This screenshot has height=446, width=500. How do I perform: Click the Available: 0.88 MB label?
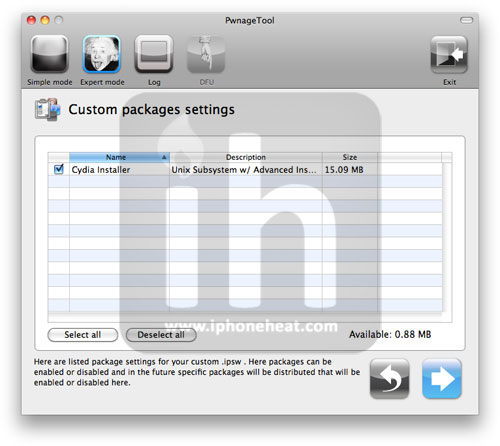[390, 334]
